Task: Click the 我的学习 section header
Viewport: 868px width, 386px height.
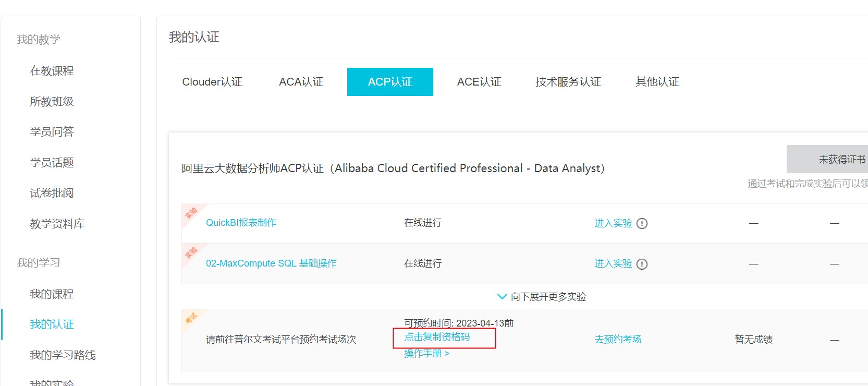Action: click(39, 263)
